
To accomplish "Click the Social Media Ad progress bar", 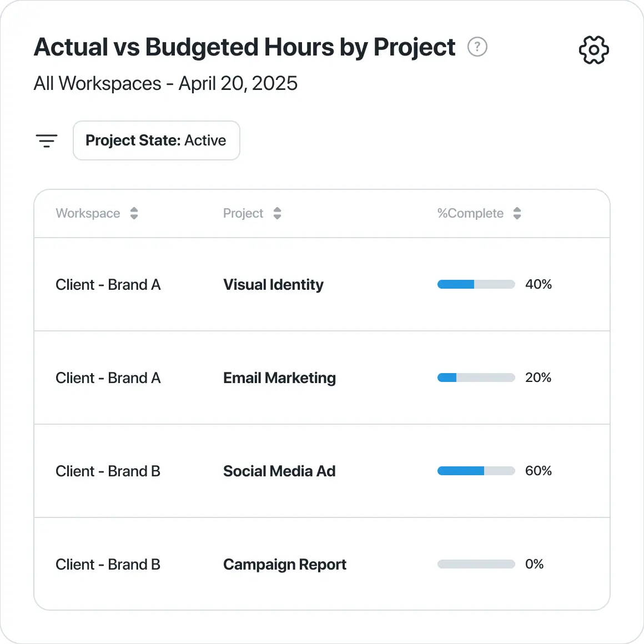I will tap(476, 471).
